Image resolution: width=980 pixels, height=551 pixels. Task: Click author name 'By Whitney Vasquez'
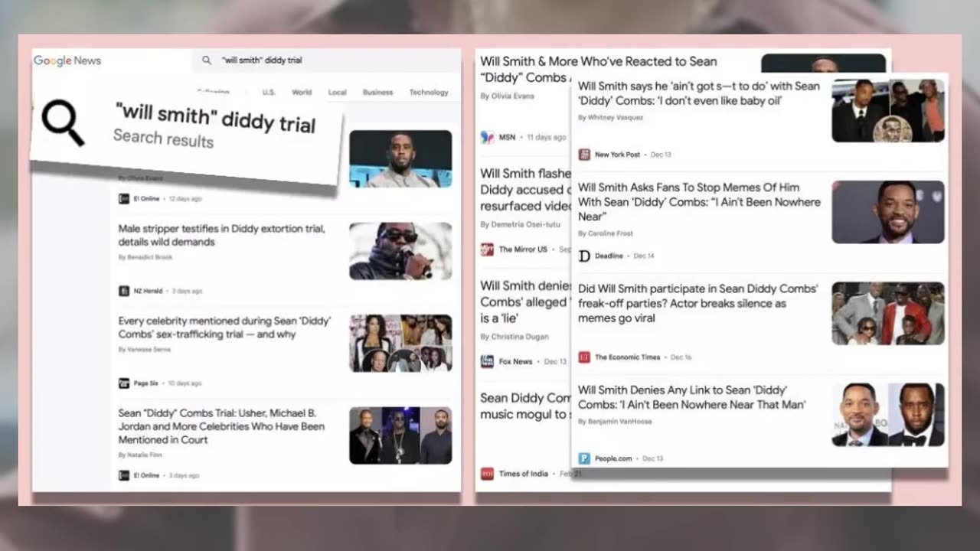click(x=610, y=118)
